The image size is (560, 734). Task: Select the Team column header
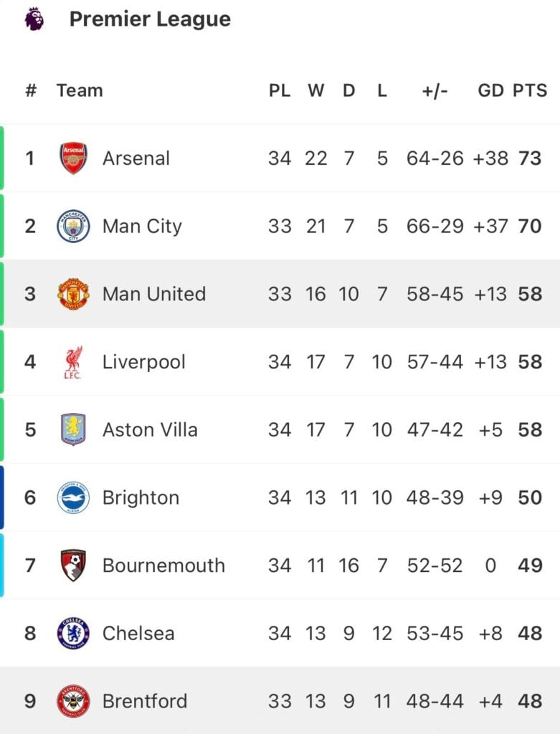point(80,90)
